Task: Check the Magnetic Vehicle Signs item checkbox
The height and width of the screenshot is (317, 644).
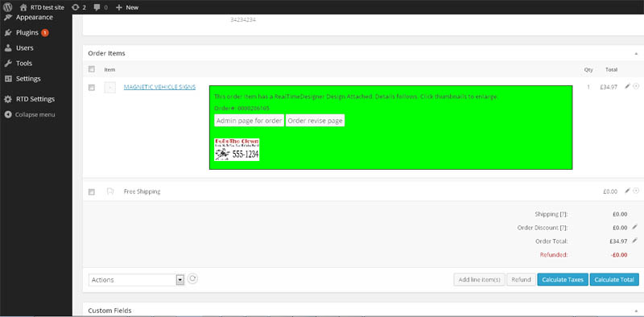Action: point(92,88)
